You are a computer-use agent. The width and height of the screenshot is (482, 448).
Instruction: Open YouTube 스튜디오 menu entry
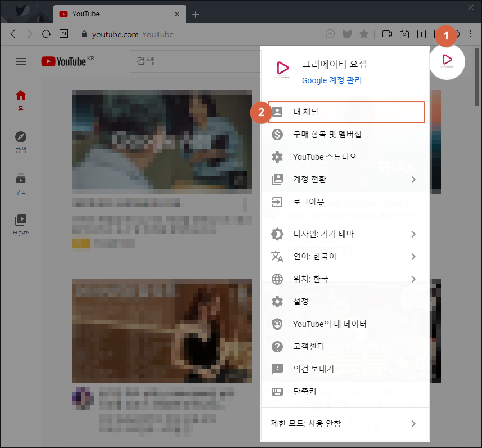(345, 157)
